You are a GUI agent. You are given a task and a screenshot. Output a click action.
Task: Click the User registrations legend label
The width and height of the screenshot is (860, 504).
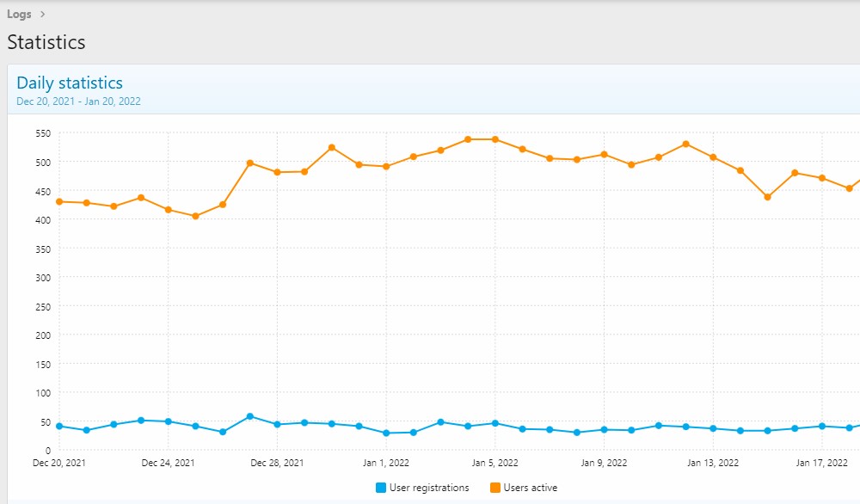tap(429, 488)
